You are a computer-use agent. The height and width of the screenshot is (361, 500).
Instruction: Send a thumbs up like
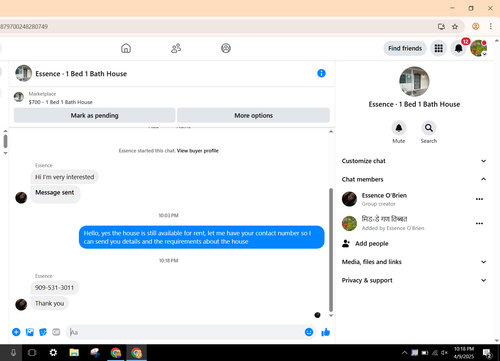coord(325,332)
